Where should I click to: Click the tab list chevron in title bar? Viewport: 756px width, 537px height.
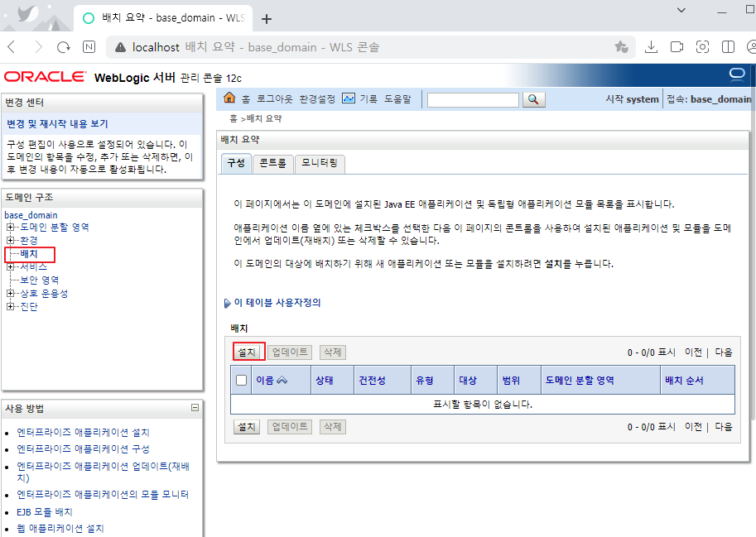tap(681, 10)
